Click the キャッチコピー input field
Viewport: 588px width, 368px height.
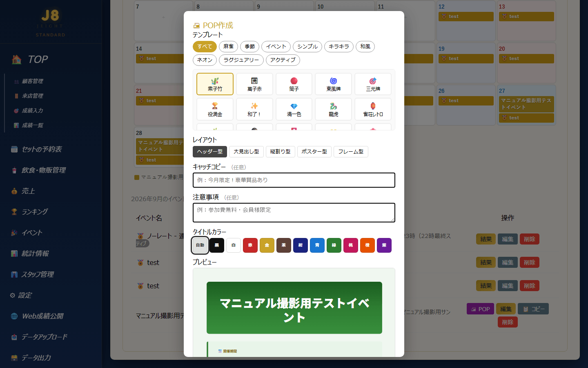[x=294, y=180]
